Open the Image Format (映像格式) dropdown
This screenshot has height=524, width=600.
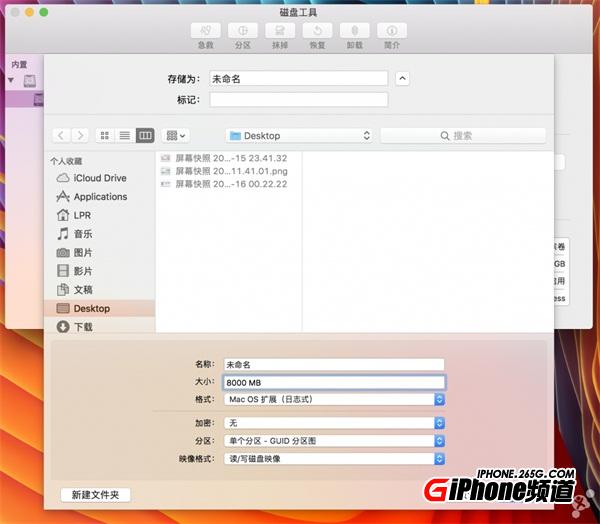tap(334, 459)
